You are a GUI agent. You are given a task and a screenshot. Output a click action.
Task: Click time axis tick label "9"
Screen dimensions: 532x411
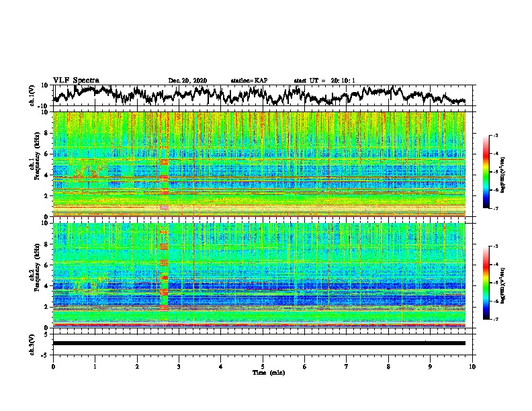[430, 367]
